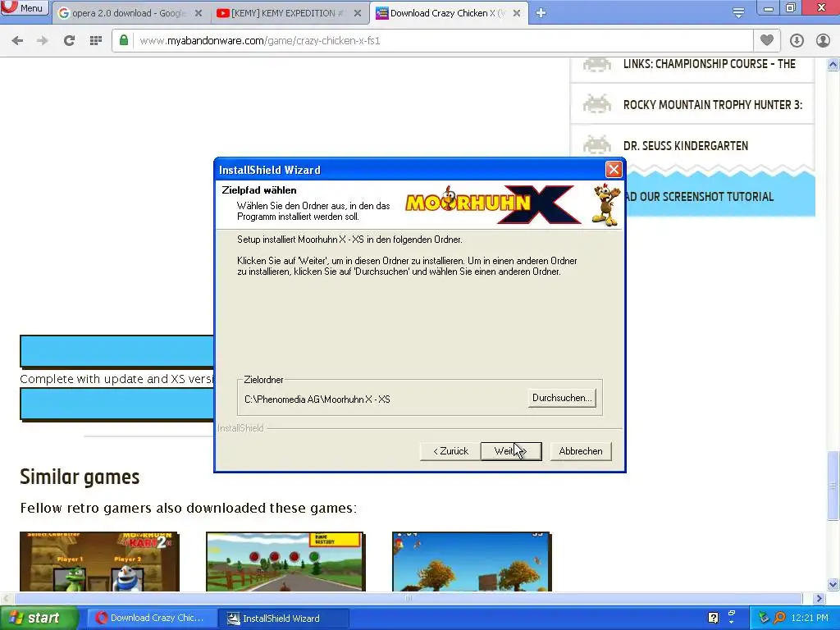Open the Windows start button

(39, 618)
